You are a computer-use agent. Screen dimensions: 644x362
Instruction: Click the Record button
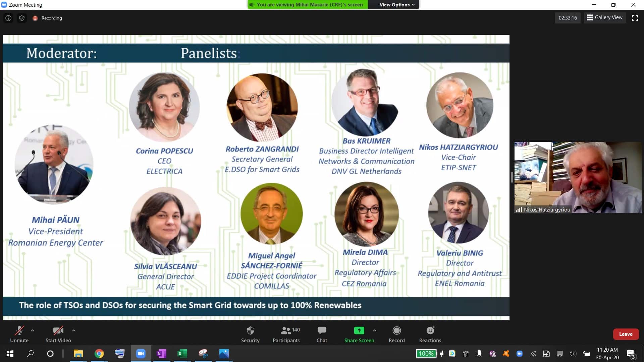pyautogui.click(x=396, y=334)
